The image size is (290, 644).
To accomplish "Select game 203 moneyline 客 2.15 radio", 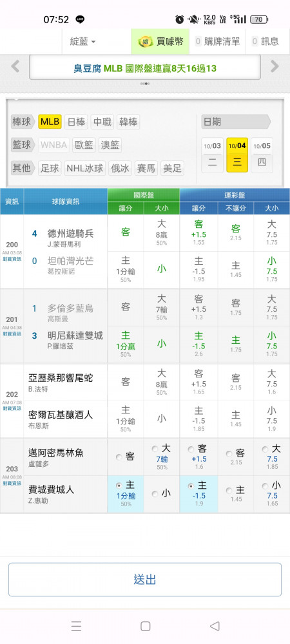I will click(x=229, y=454).
